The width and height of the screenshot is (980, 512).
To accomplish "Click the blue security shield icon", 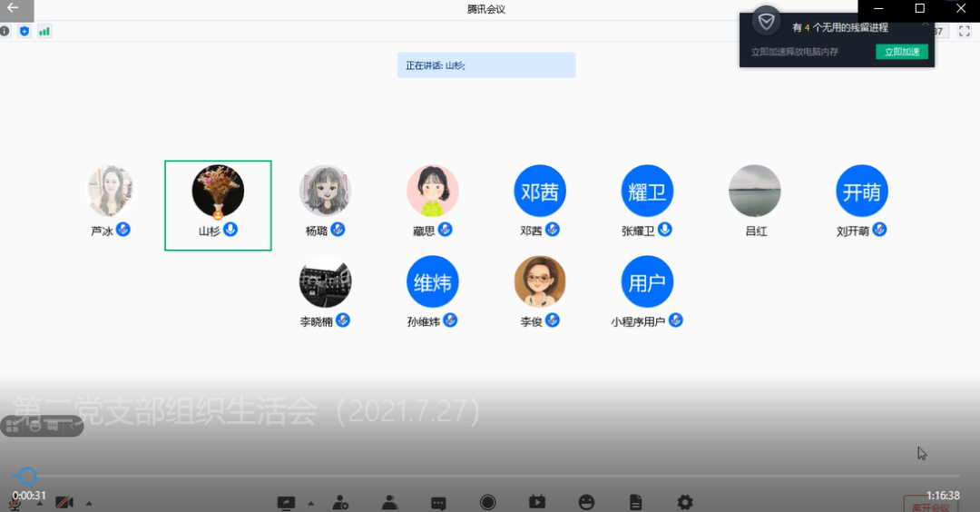I will (24, 31).
